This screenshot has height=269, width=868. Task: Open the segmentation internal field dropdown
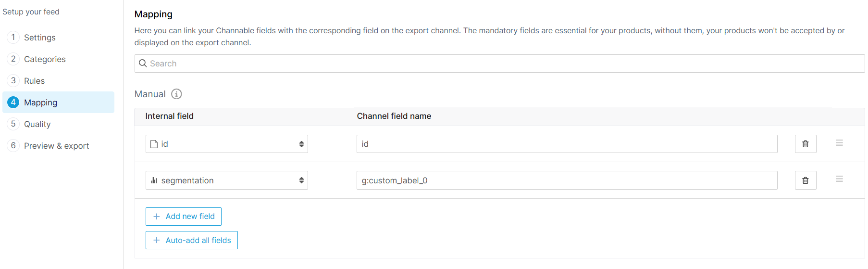coord(226,180)
